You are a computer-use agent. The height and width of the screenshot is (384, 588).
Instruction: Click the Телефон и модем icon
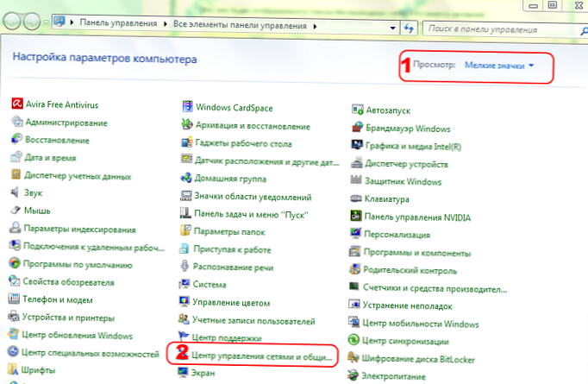[14, 299]
